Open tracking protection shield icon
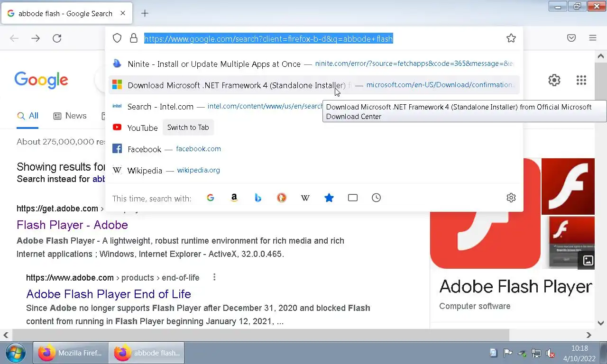607x364 pixels. click(x=117, y=38)
